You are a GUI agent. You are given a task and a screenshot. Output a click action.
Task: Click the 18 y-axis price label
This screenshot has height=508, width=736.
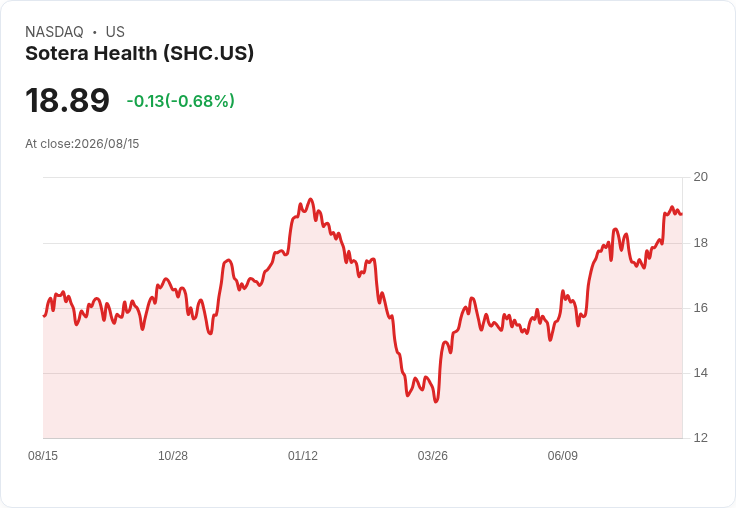pyautogui.click(x=700, y=243)
